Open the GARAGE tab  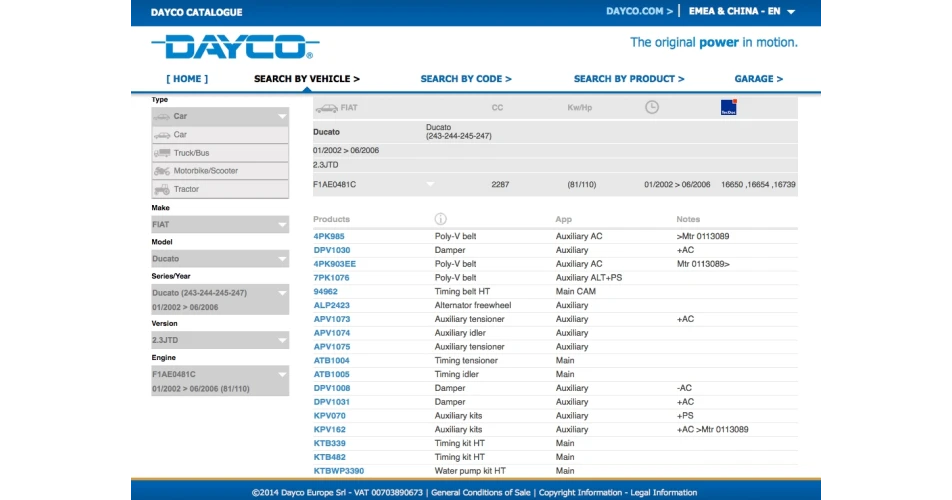click(758, 79)
